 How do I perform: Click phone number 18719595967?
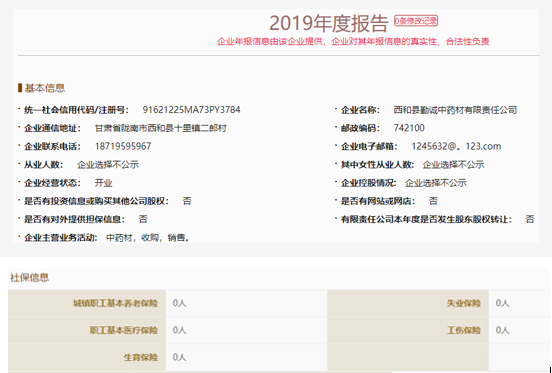coord(123,146)
